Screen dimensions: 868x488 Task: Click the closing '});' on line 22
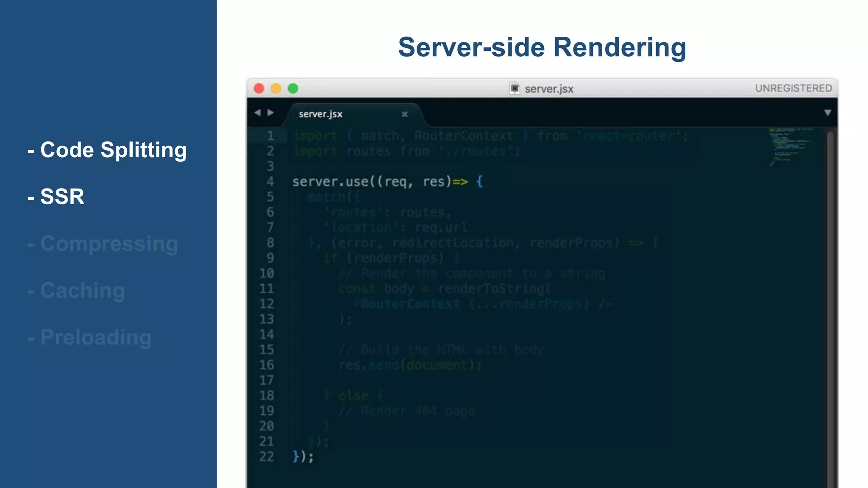(303, 457)
